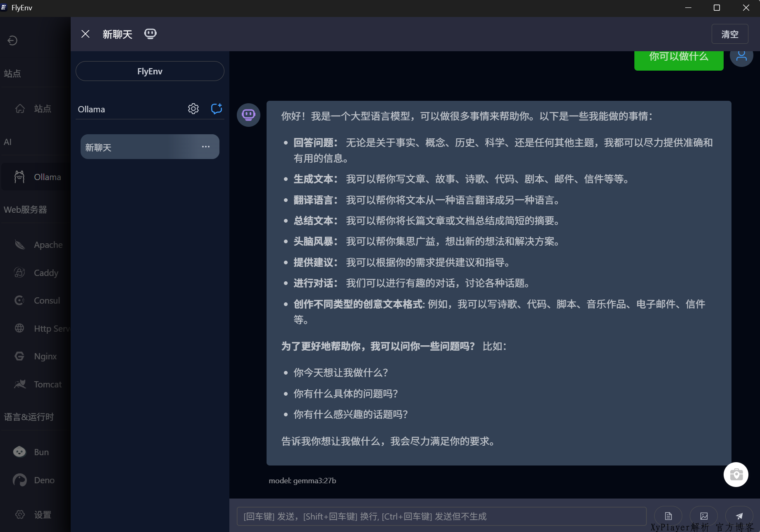Start a new chat with the plus bubble icon
This screenshot has width=760, height=532.
(x=217, y=109)
